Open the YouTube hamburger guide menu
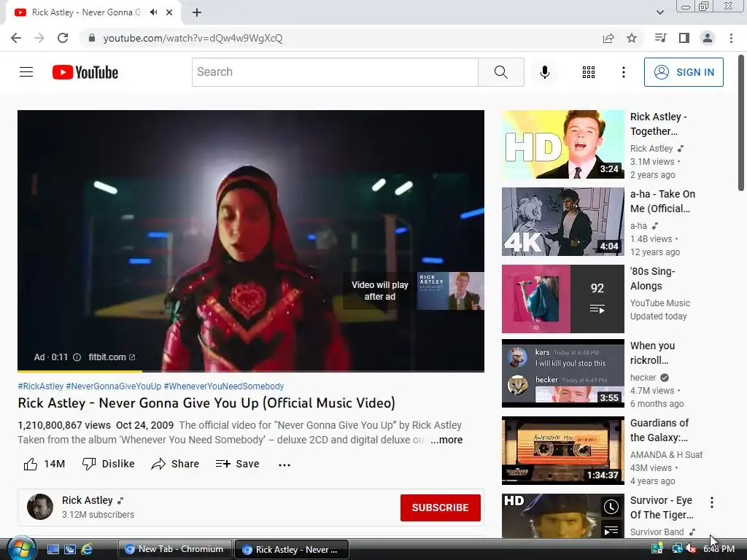Viewport: 747px width, 560px height. [x=26, y=72]
